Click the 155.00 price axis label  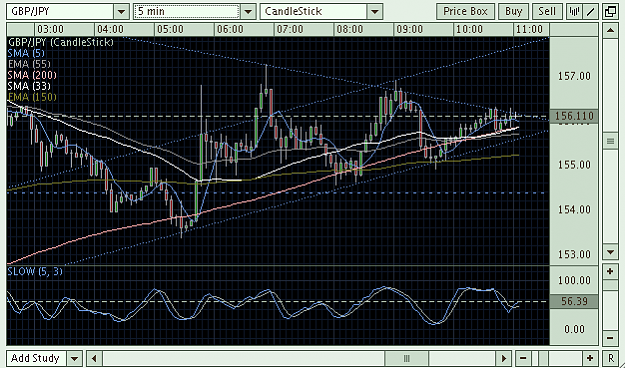point(574,165)
